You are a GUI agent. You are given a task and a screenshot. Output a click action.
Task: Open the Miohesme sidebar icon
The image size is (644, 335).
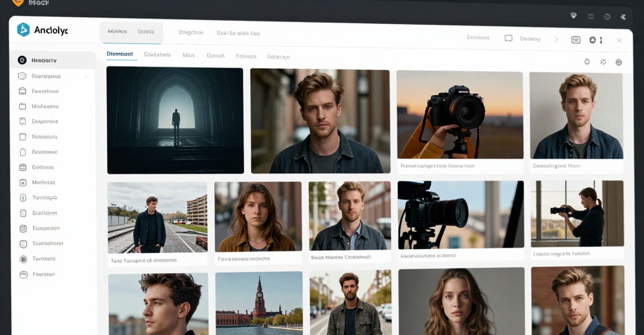tap(23, 106)
